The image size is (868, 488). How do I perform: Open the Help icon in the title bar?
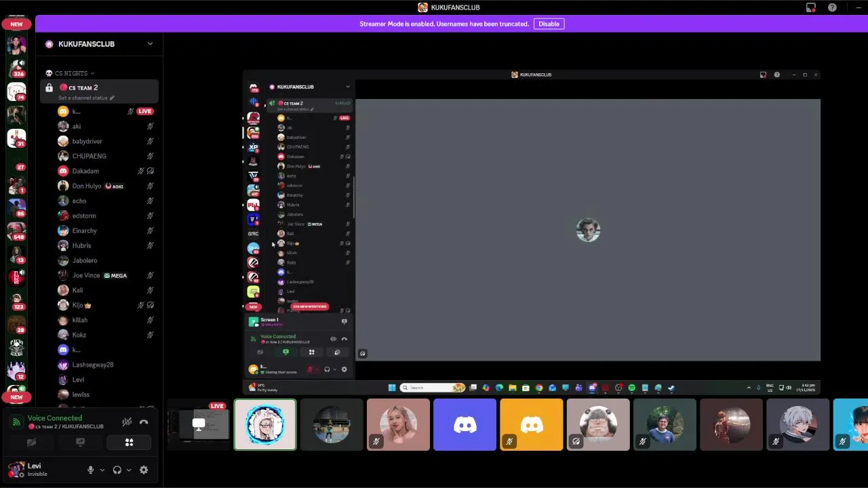[x=832, y=7]
